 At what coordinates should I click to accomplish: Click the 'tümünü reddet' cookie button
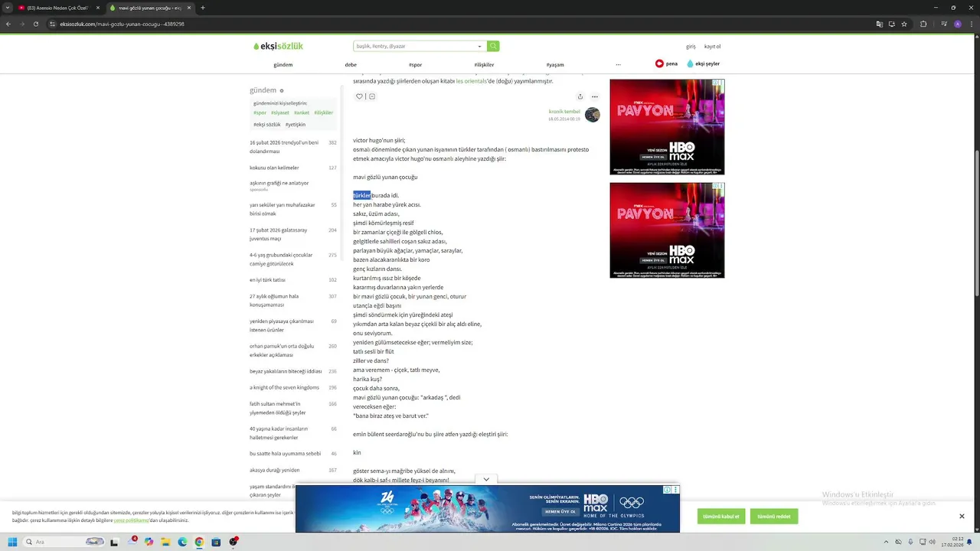pyautogui.click(x=774, y=517)
